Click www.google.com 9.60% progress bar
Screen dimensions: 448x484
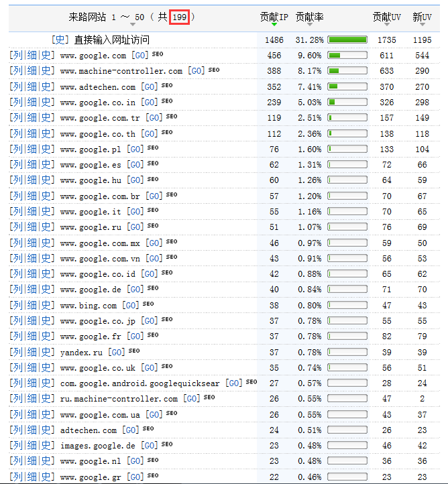point(347,56)
